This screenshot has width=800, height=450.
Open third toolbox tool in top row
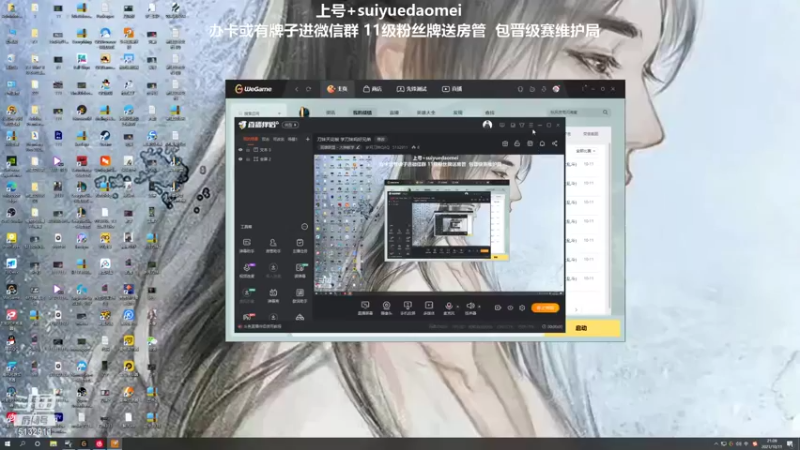click(x=299, y=245)
